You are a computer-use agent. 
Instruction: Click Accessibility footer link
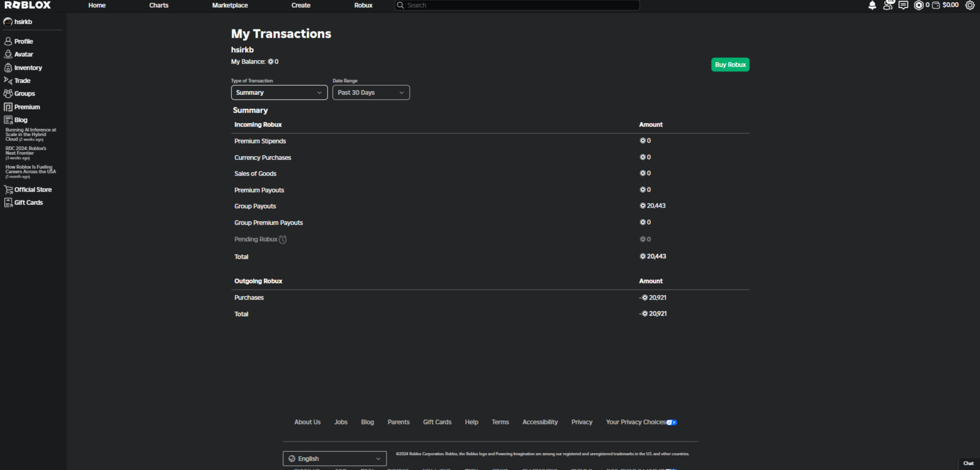[x=540, y=422]
